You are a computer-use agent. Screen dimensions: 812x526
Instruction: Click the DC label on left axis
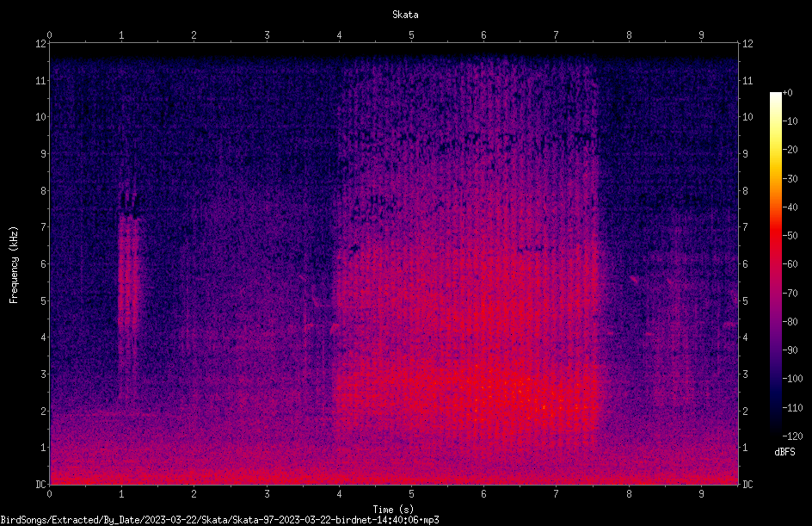[41, 484]
